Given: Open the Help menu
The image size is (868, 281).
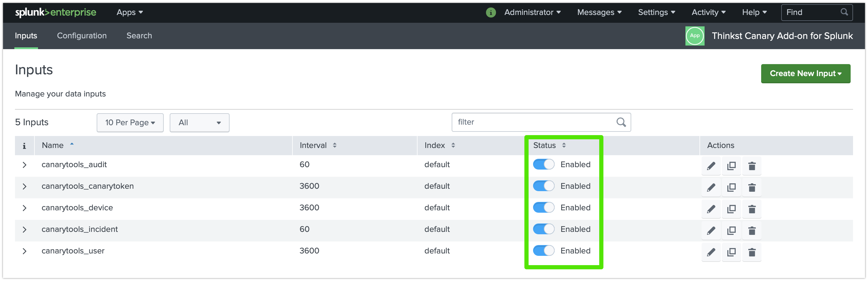Looking at the screenshot, I should point(754,13).
